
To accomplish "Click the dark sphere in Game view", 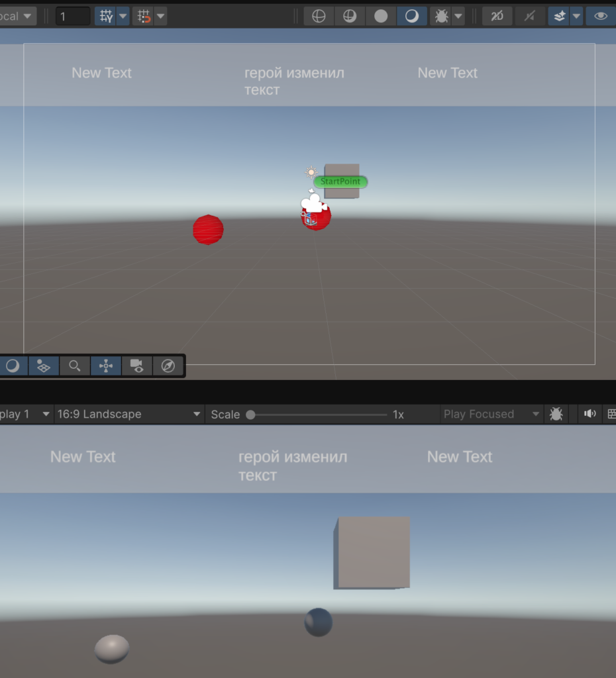I will 319,622.
